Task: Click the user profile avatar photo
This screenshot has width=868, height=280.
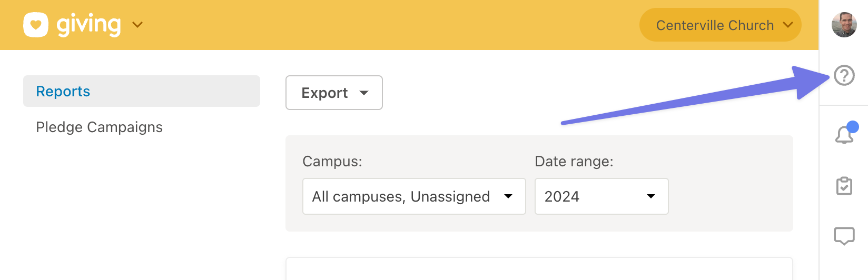Action: coord(844,25)
